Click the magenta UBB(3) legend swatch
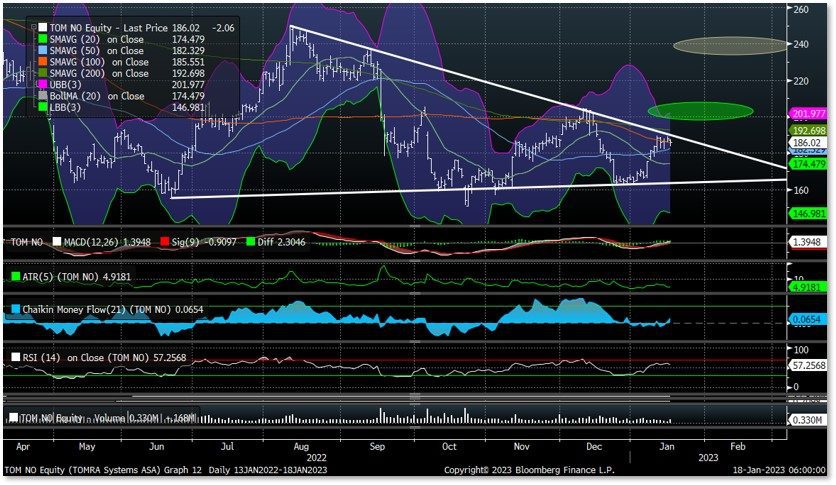The image size is (836, 485). pyautogui.click(x=42, y=85)
